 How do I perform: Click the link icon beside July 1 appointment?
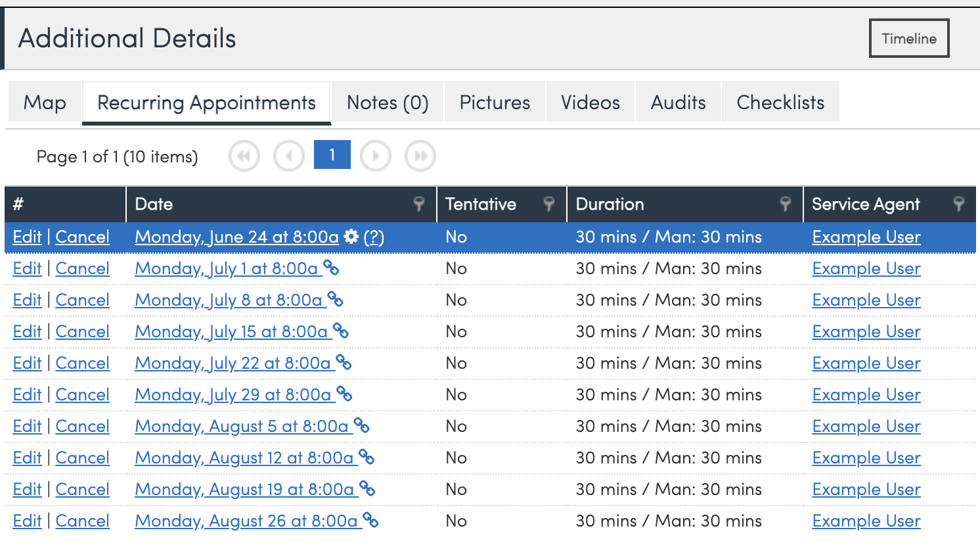[331, 268]
